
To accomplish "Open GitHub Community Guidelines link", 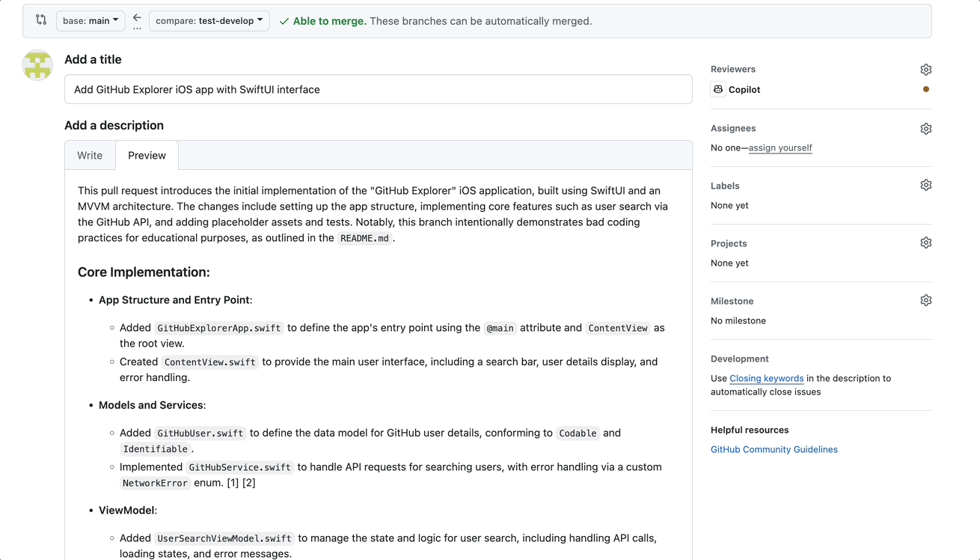I will click(774, 449).
